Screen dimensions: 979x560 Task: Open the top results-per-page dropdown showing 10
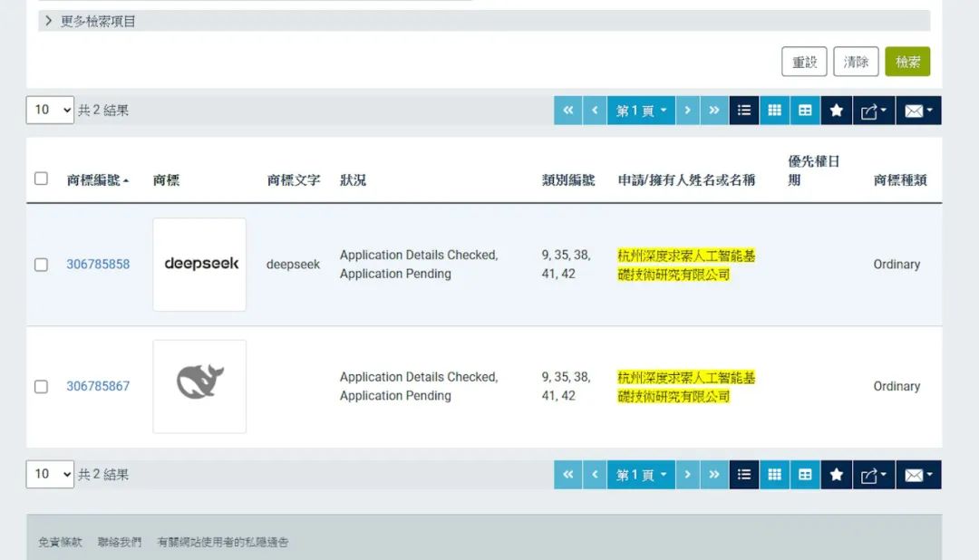[x=50, y=110]
